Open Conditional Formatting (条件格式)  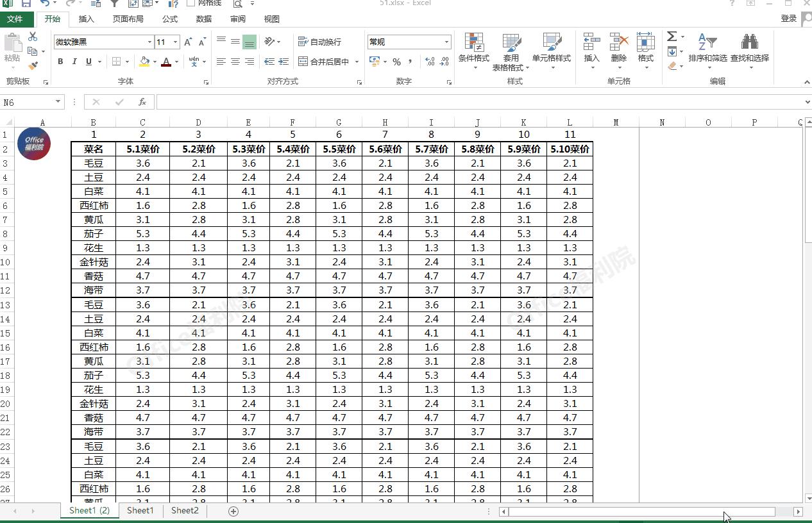(473, 50)
